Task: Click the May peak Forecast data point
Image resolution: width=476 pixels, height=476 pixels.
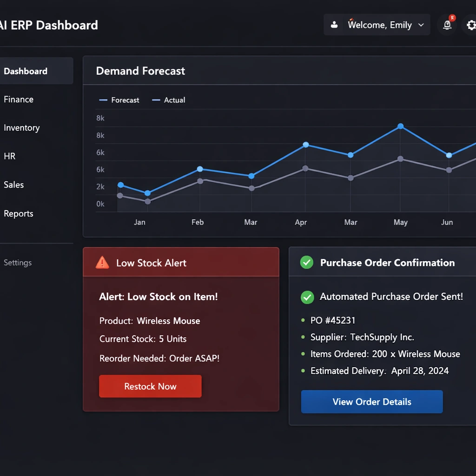Action: tap(400, 126)
